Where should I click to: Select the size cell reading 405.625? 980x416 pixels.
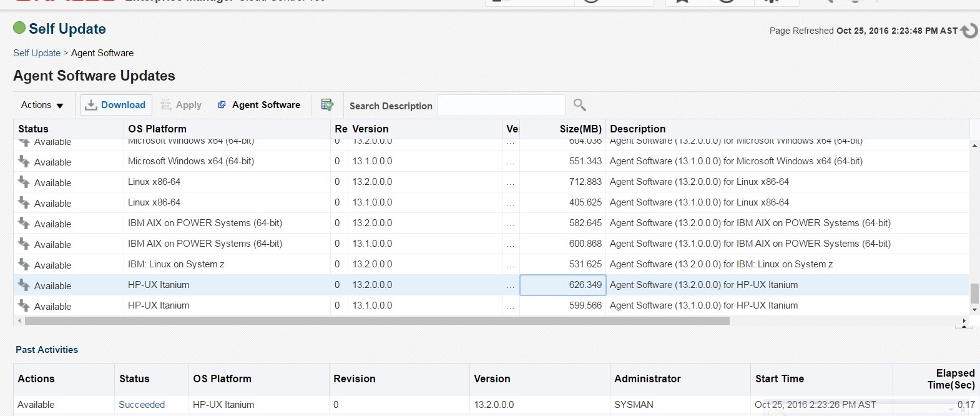[562, 202]
